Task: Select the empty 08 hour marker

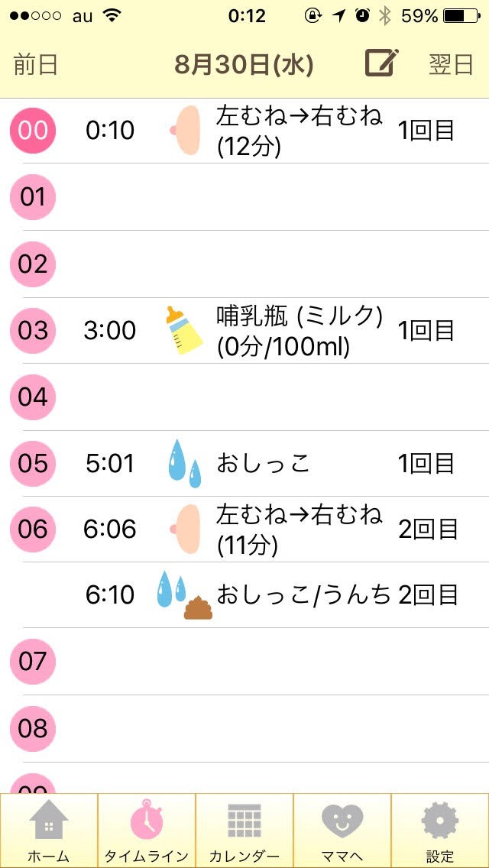Action: tap(33, 727)
